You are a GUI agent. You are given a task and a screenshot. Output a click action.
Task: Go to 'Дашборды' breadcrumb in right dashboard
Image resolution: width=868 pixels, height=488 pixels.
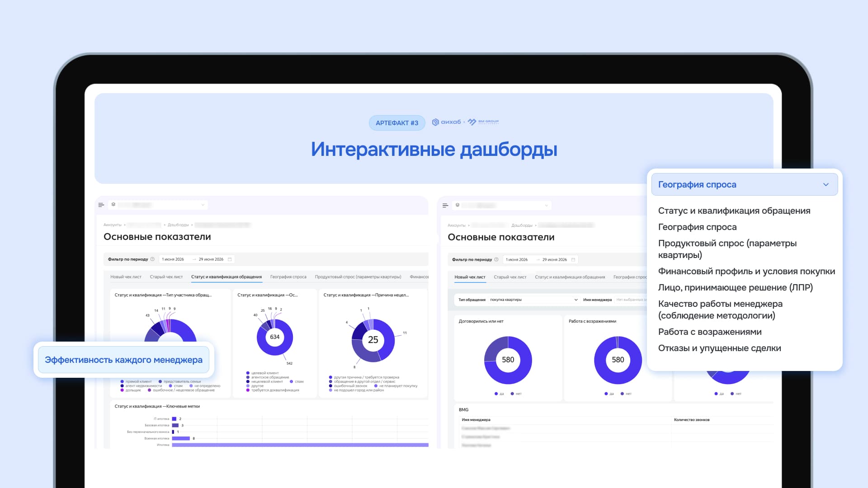pos(522,225)
